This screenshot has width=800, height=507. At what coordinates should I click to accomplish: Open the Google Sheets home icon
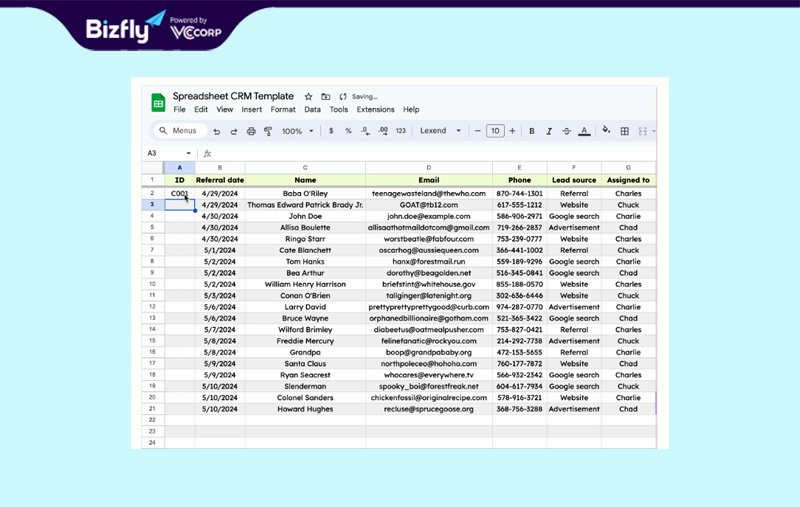click(158, 102)
